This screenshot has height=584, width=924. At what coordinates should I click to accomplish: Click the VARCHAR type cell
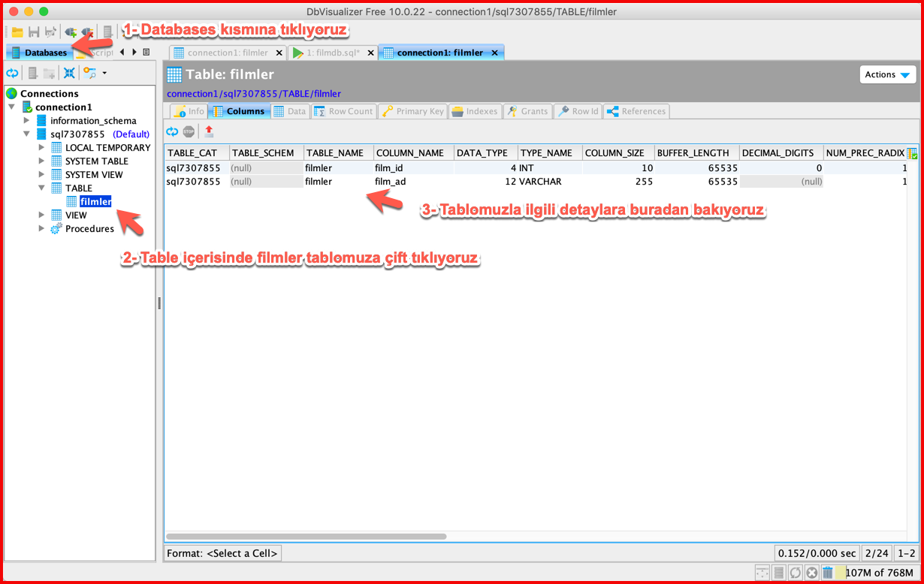pos(550,182)
